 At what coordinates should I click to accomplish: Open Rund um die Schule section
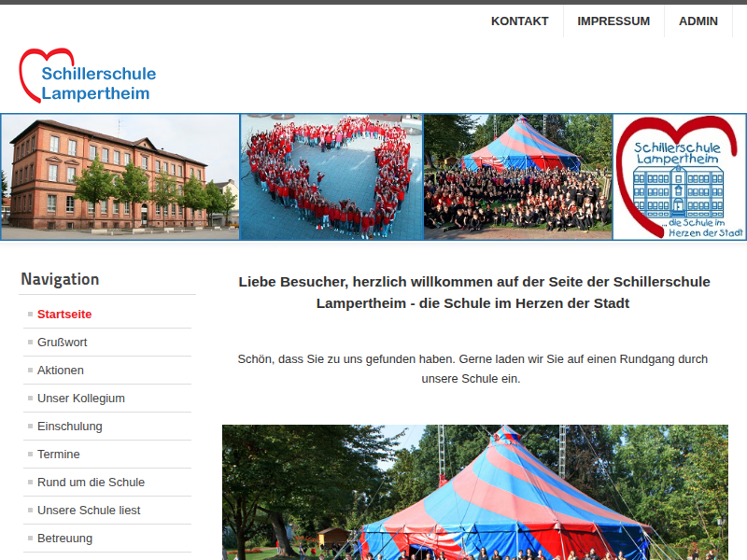point(91,483)
